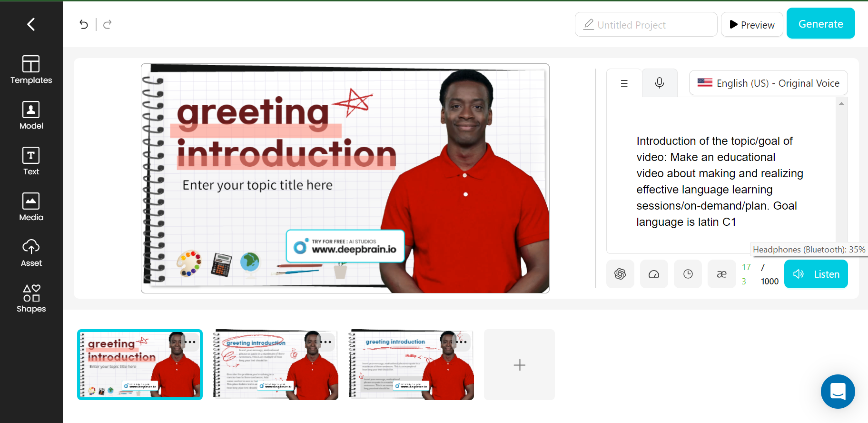Open options menu on third slide thumbnail
This screenshot has width=868, height=423.
[x=461, y=342]
